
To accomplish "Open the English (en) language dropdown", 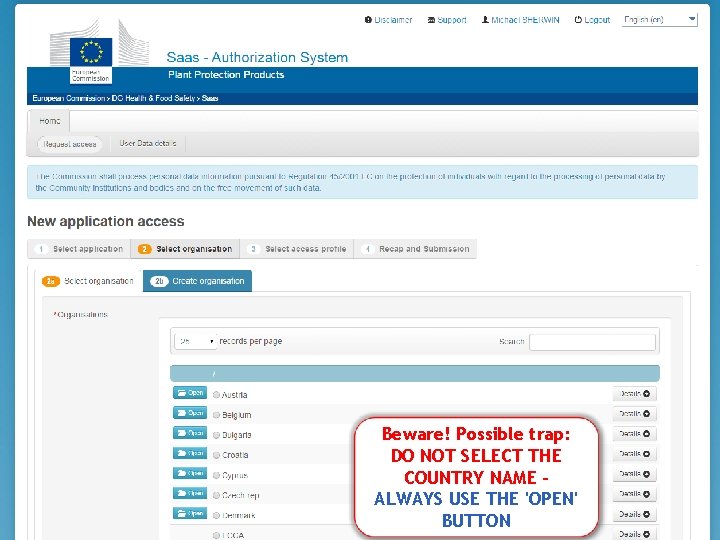I will point(659,19).
